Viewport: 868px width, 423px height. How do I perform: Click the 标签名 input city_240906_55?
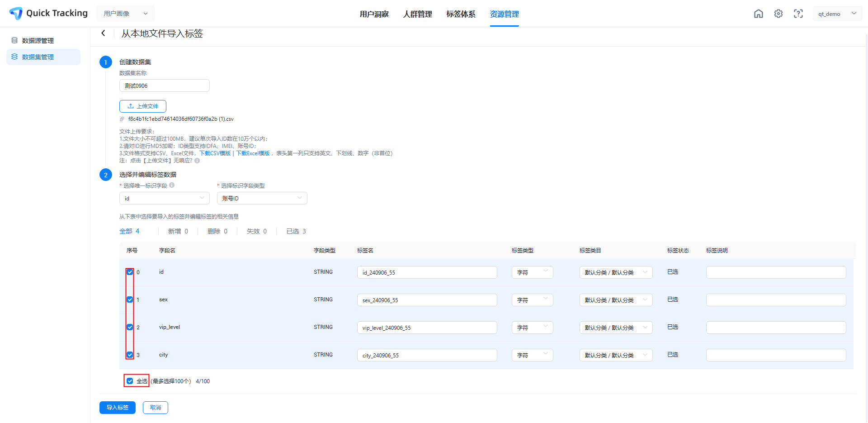click(x=427, y=355)
